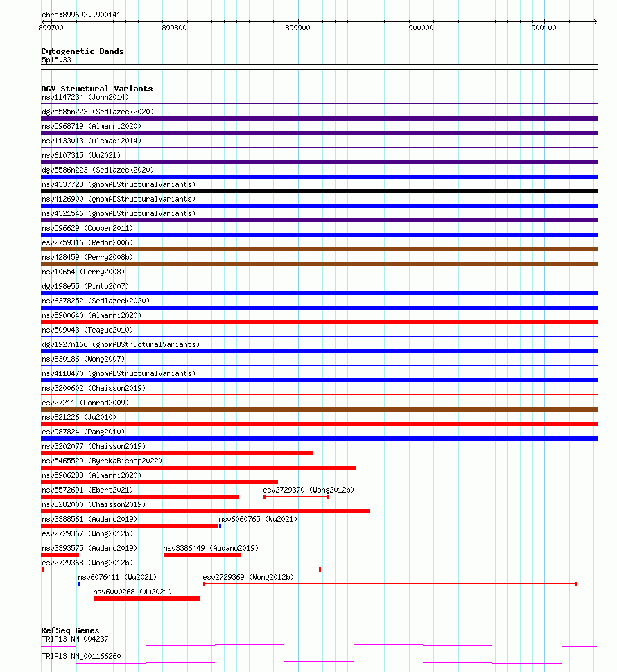This screenshot has height=672, width=617.
Task: Select nsv6107315 (Wu2021) variant label
Action: 81,156
